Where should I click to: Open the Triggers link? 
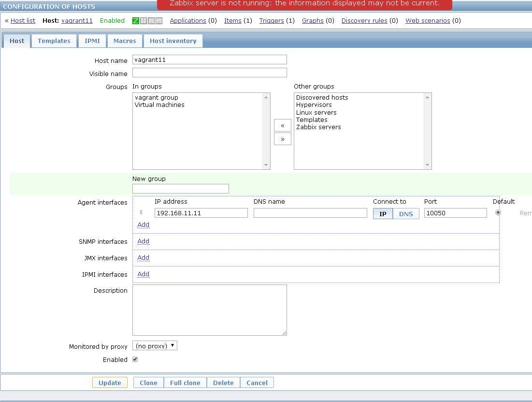tap(272, 21)
